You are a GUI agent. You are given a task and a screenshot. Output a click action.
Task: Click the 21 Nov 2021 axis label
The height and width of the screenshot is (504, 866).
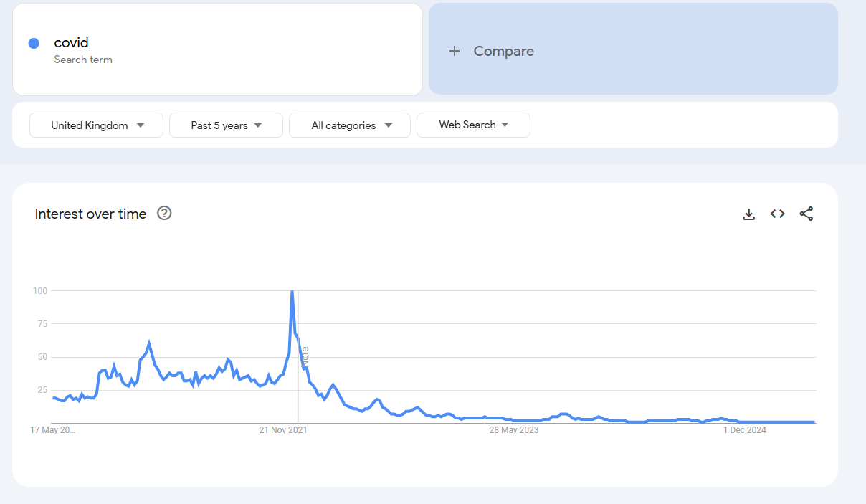point(283,430)
